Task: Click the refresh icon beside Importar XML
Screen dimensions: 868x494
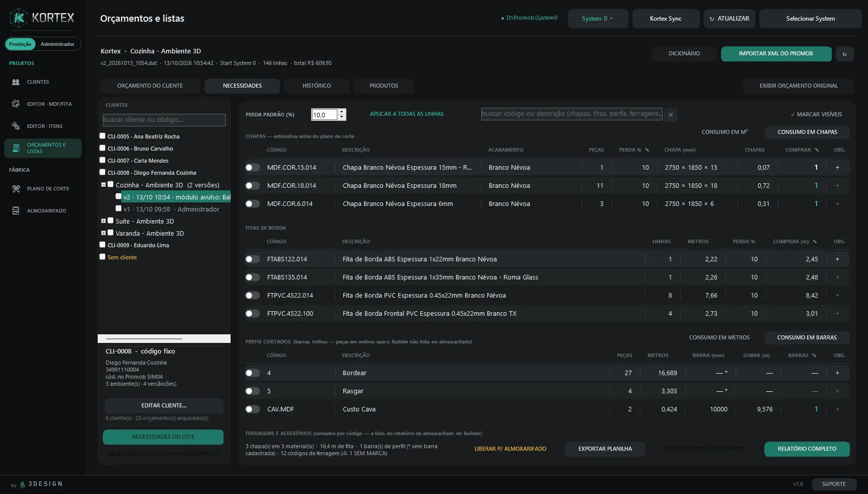Action: point(844,54)
